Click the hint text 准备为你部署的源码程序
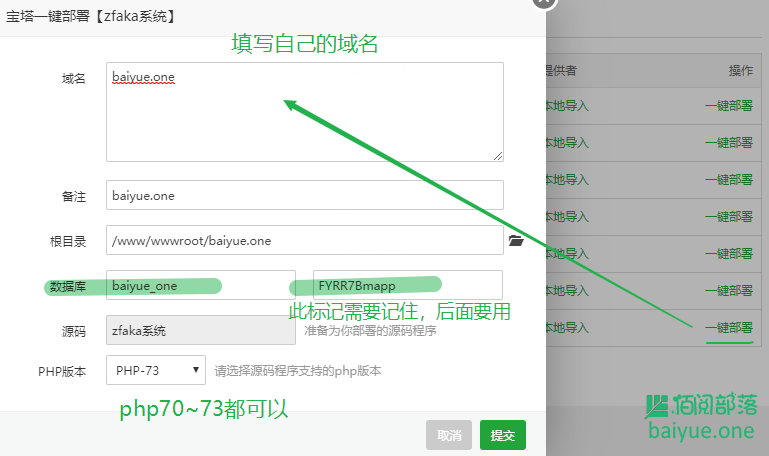The height and width of the screenshot is (456, 769). pyautogui.click(x=370, y=330)
